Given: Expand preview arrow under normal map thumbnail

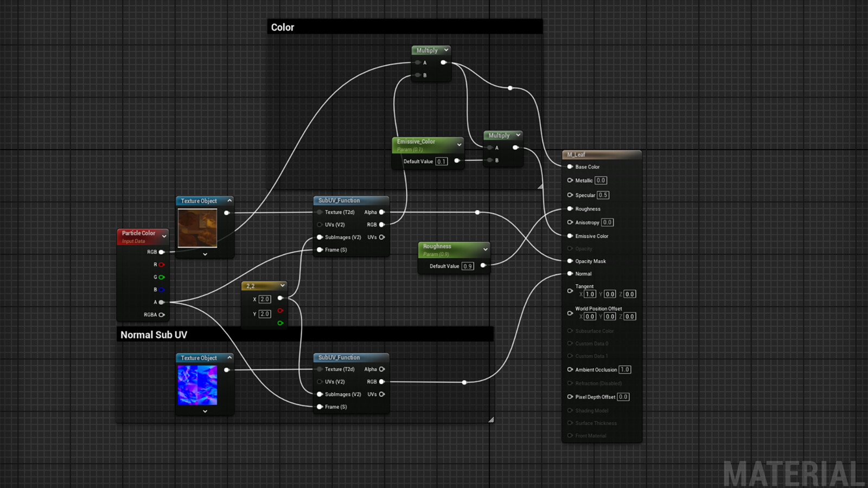Looking at the screenshot, I should click(205, 411).
